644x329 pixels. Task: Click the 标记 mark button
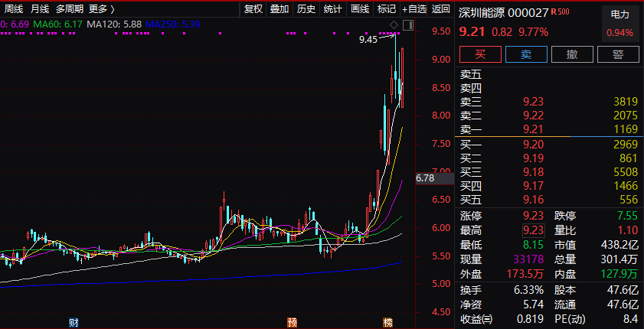coord(387,8)
